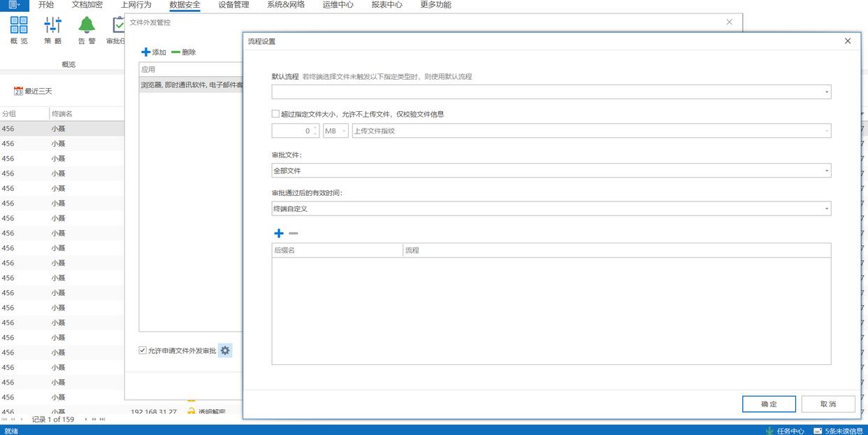
Task: Open the 上网行为 ribbon tab
Action: [136, 5]
